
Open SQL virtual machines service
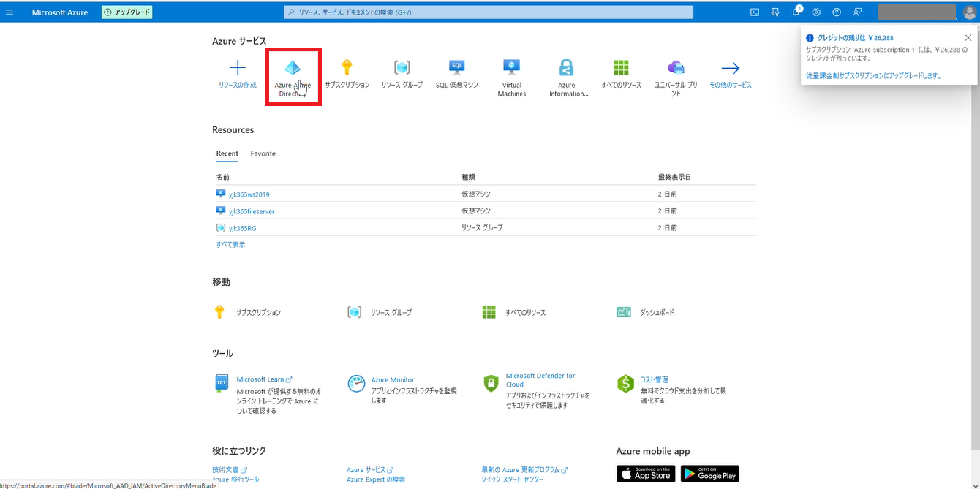(x=457, y=75)
